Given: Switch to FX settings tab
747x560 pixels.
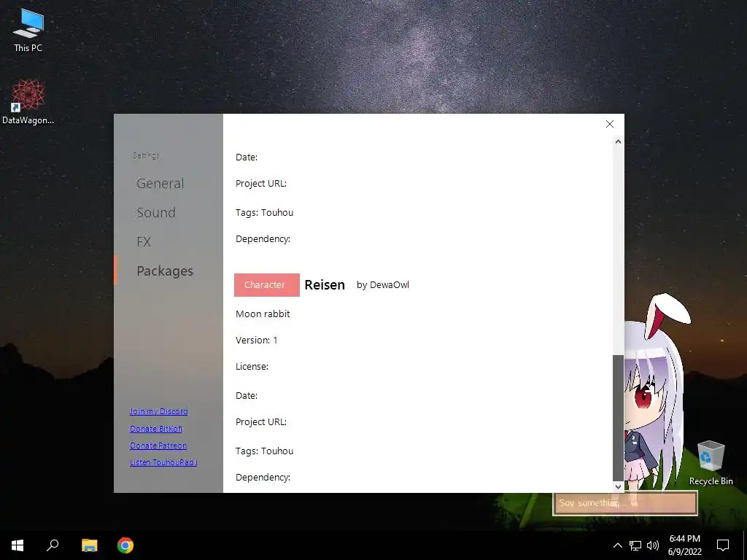Looking at the screenshot, I should [144, 242].
